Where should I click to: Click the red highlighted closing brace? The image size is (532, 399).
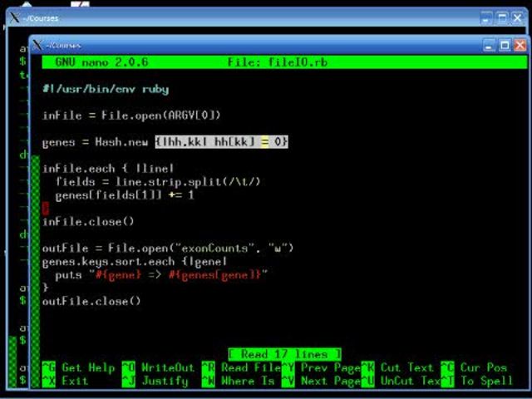(46, 209)
